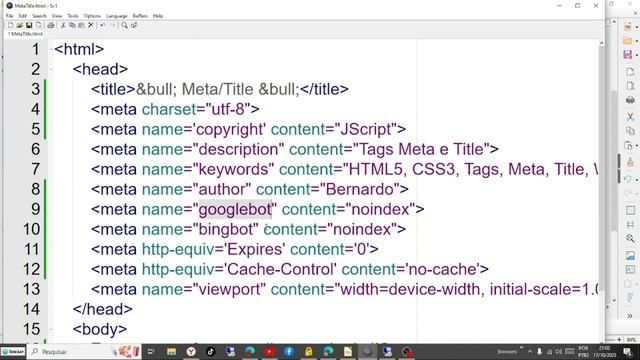Expand the » more tools chevron in background window
The image size is (640, 360).
point(630,316)
